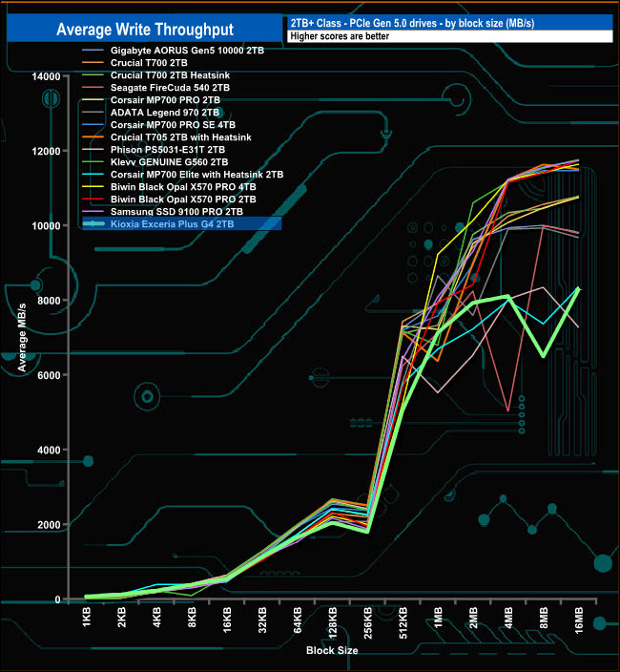
Task: Click the Kioxia line endpoint at 16MB
Action: coord(578,288)
